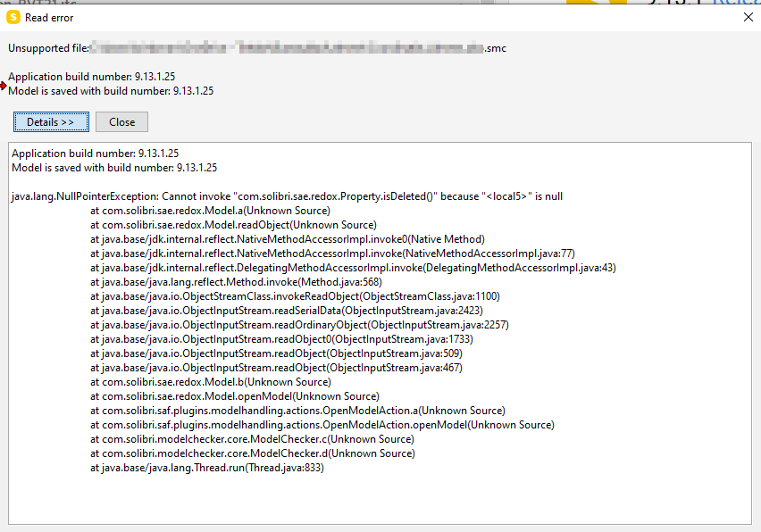The height and width of the screenshot is (532, 761).
Task: Click the 'Unsupported file:' label
Action: coord(48,48)
